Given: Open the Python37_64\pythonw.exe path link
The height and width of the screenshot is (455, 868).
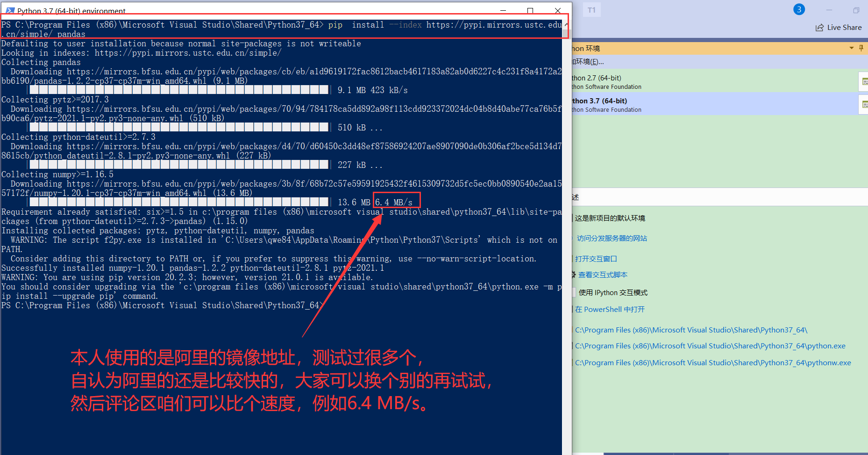Looking at the screenshot, I should 713,363.
